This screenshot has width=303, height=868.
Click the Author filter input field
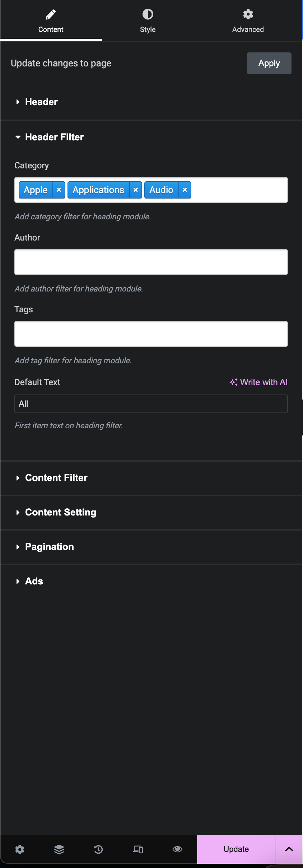point(151,262)
